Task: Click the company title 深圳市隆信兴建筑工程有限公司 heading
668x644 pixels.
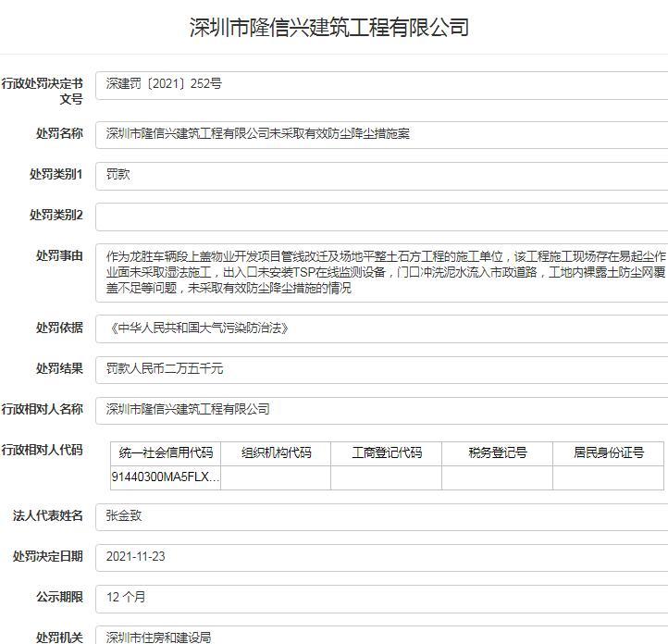Action: (x=329, y=27)
